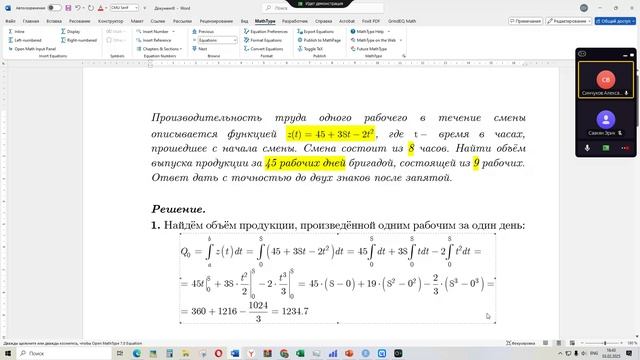Insert a Right-numbered equation

79,40
